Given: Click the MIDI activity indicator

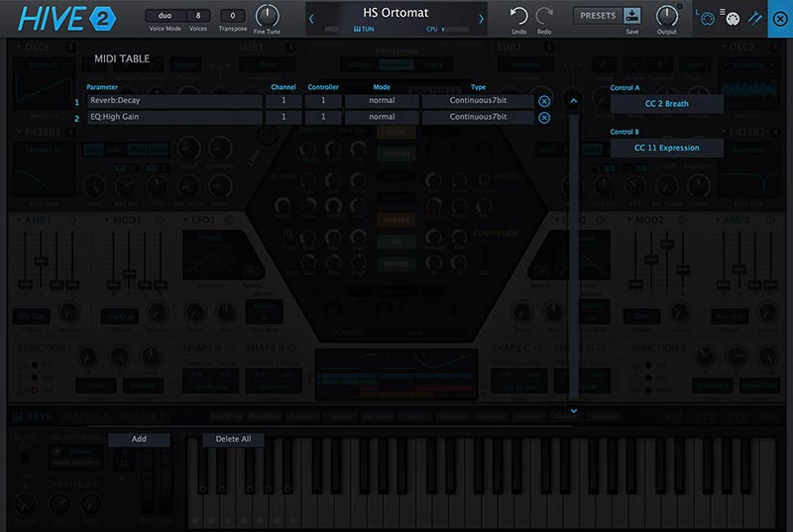Looking at the screenshot, I should 332,30.
